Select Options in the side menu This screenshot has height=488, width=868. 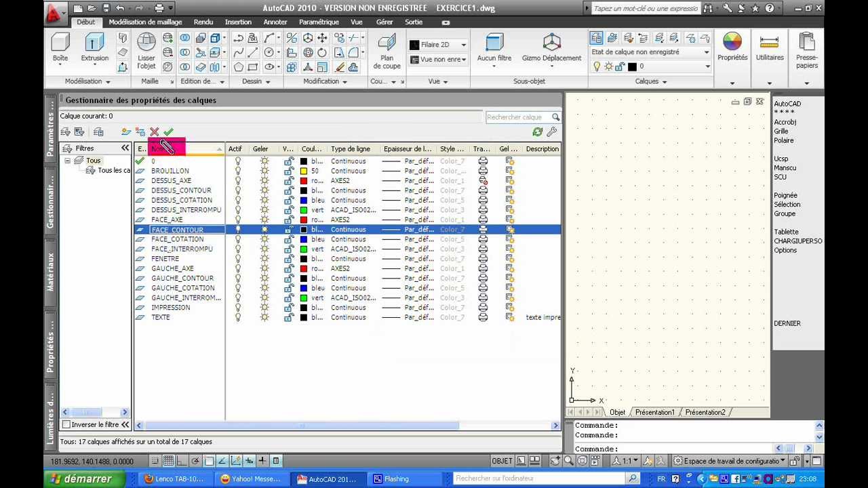point(785,250)
